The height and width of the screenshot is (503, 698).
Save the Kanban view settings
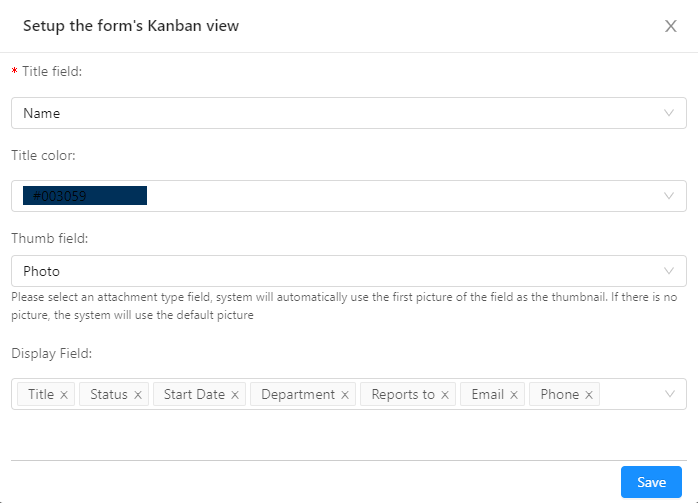coord(651,482)
